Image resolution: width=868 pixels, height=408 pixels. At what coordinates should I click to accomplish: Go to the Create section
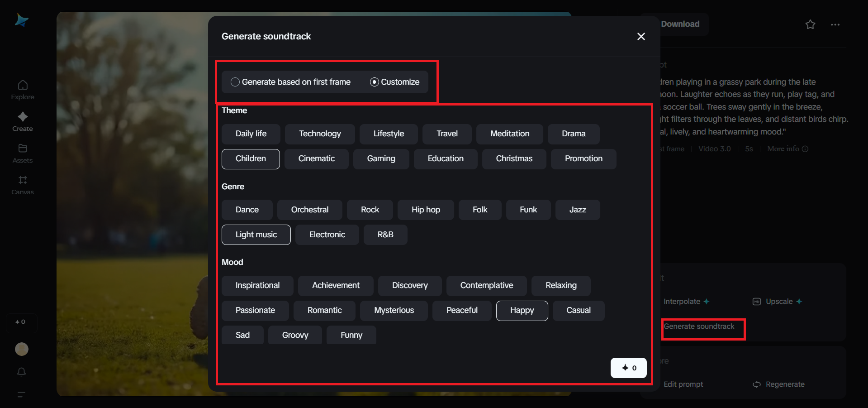[x=22, y=121]
